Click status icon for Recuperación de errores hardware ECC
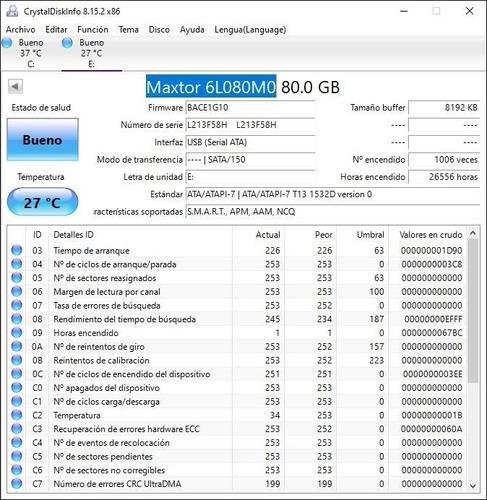The height and width of the screenshot is (500, 487). [x=17, y=429]
